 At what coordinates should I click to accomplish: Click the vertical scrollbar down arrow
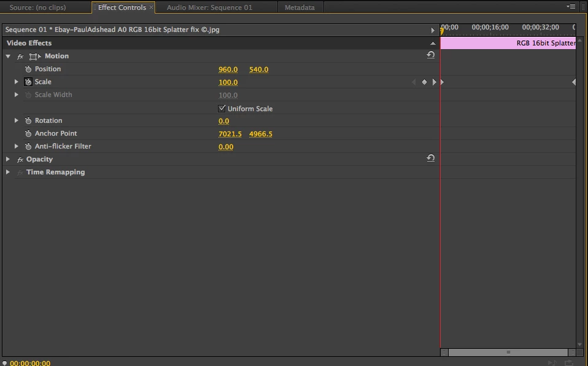(x=580, y=344)
